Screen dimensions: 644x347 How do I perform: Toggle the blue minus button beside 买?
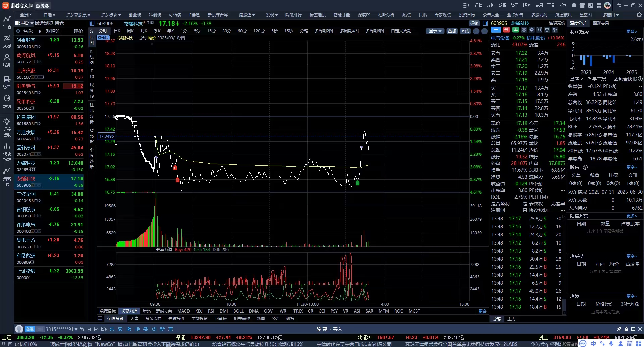coord(496,30)
